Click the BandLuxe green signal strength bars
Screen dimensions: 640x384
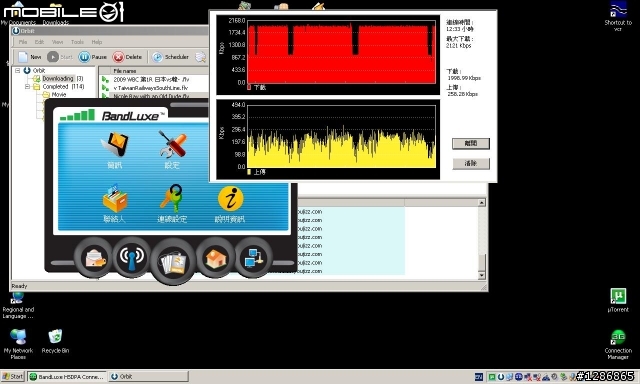77,115
